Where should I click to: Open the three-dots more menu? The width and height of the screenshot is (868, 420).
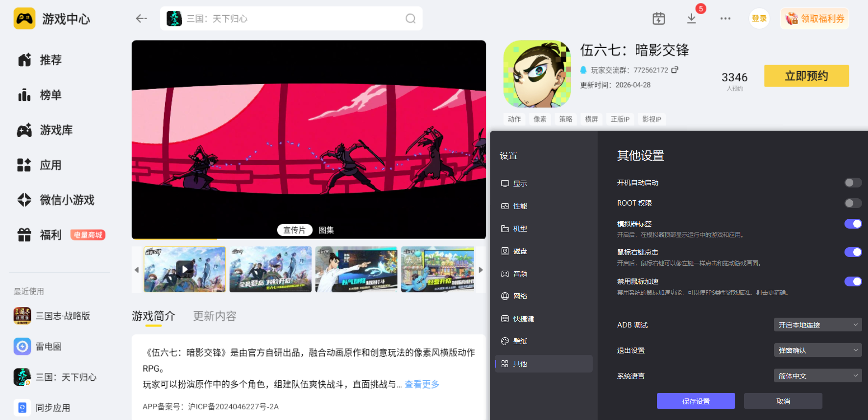coord(725,19)
